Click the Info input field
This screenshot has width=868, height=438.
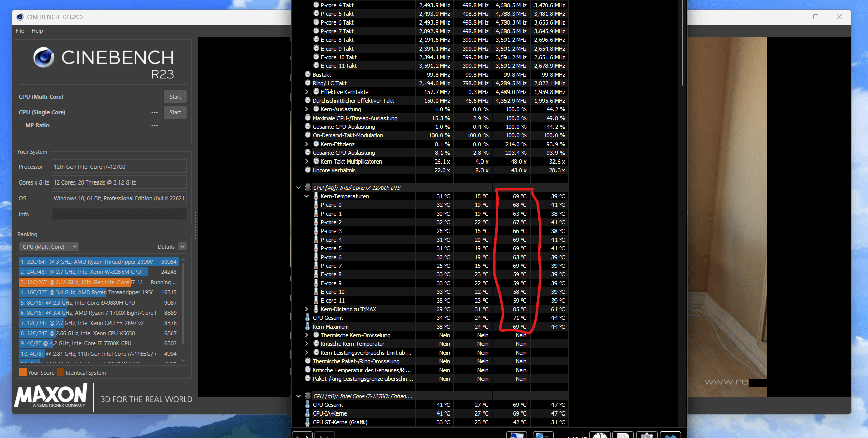[119, 214]
